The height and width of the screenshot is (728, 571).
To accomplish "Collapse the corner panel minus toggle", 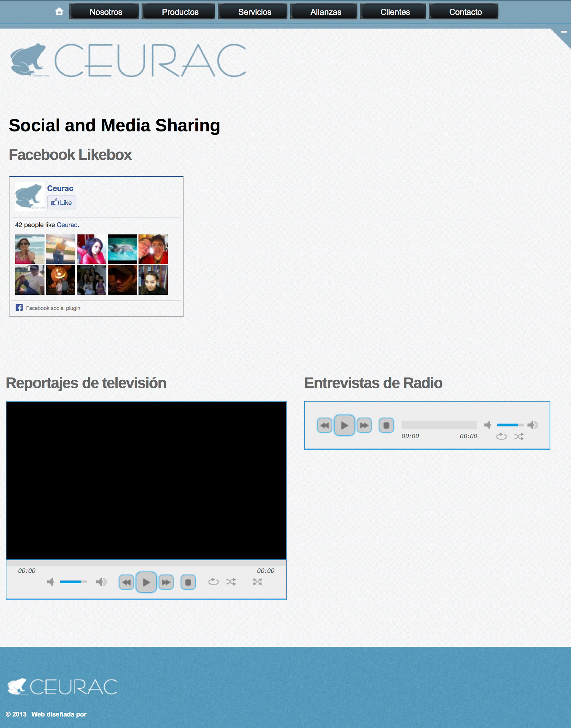I will tap(564, 32).
